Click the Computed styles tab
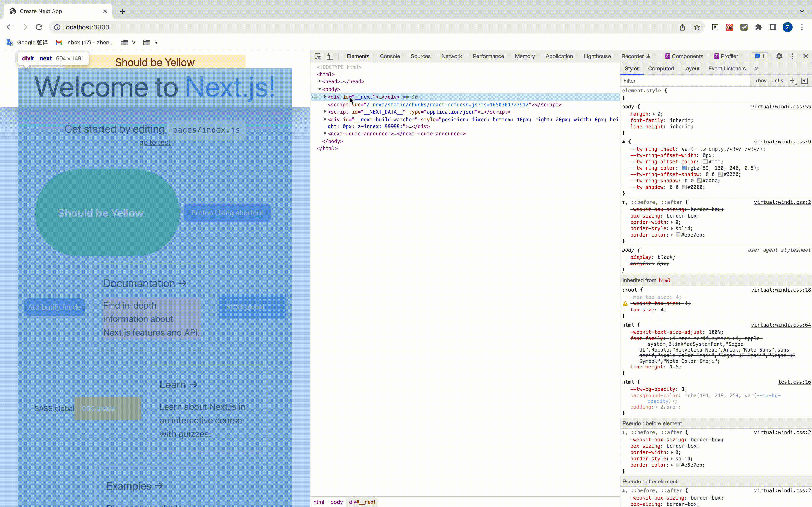Image resolution: width=812 pixels, height=507 pixels. click(661, 68)
